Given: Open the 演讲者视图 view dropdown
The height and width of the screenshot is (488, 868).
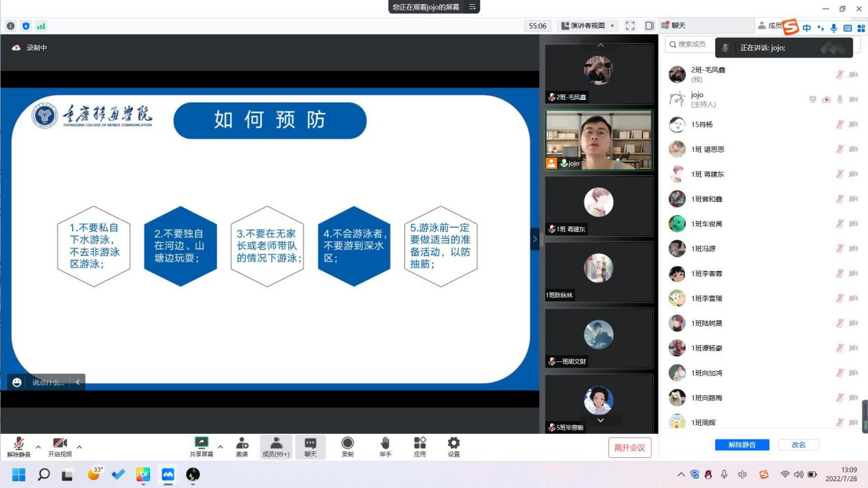Looking at the screenshot, I should [588, 26].
